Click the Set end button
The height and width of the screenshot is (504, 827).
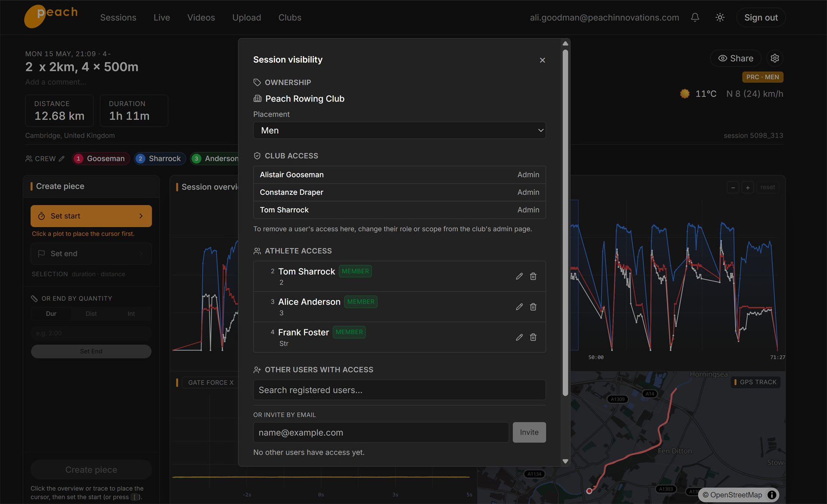[91, 254]
